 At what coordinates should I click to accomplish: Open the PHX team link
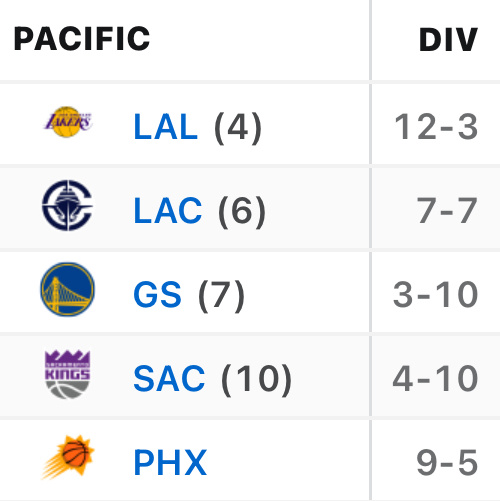[x=170, y=462]
